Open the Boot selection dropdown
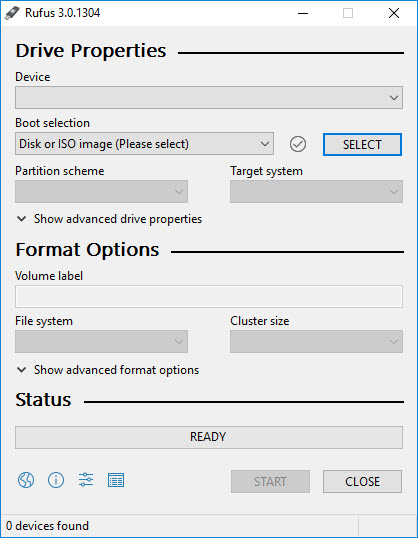This screenshot has height=538, width=418. click(x=144, y=144)
